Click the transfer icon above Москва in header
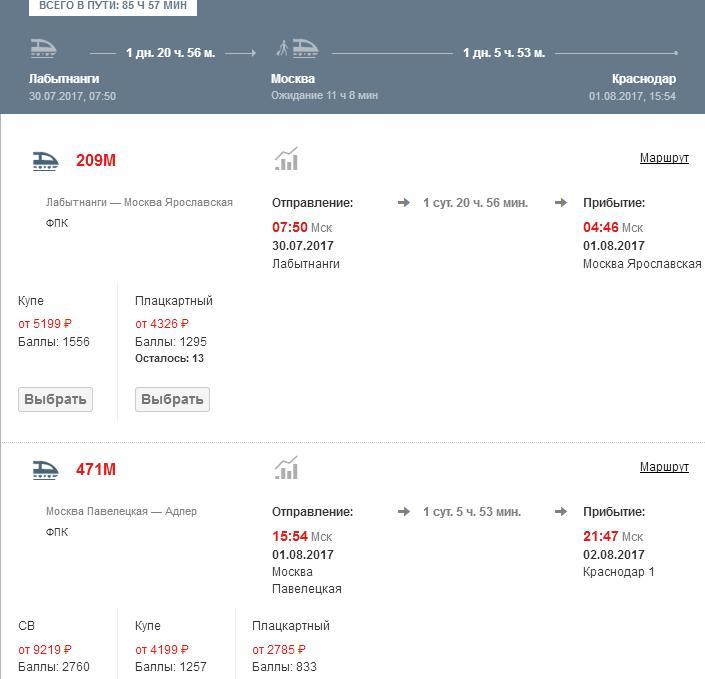The image size is (705, 679). coord(297,49)
